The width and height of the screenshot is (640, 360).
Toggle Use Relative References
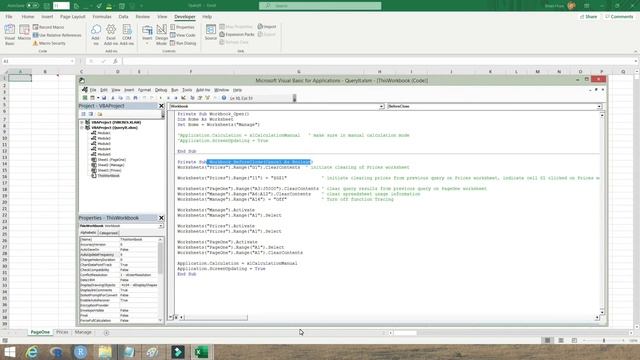click(x=57, y=35)
